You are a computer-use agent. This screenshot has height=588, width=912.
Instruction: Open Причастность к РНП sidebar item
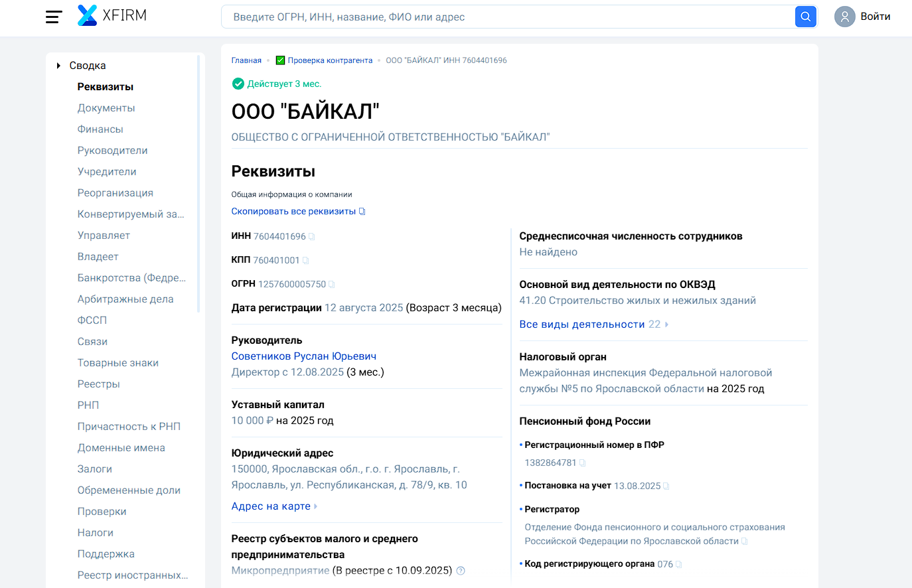point(129,427)
